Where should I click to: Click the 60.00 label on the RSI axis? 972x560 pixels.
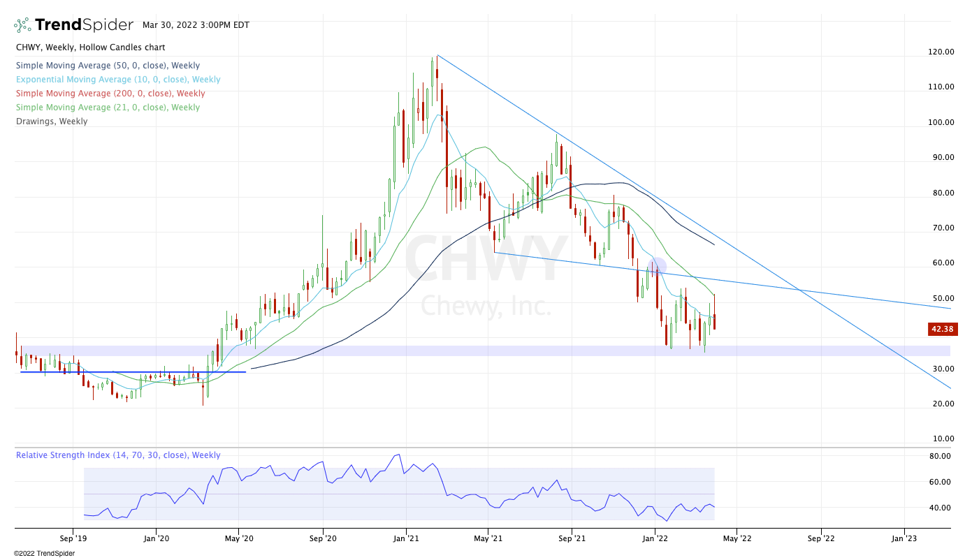tap(941, 482)
